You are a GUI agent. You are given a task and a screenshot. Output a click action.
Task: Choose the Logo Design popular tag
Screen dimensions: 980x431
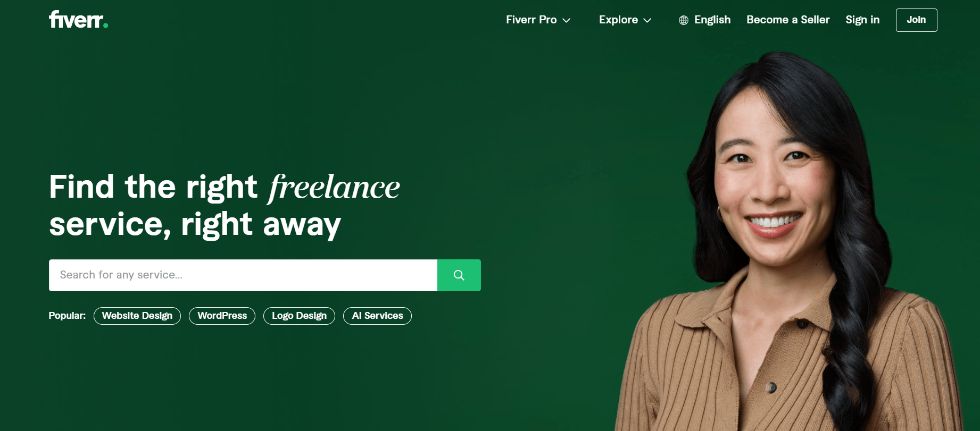tap(299, 316)
